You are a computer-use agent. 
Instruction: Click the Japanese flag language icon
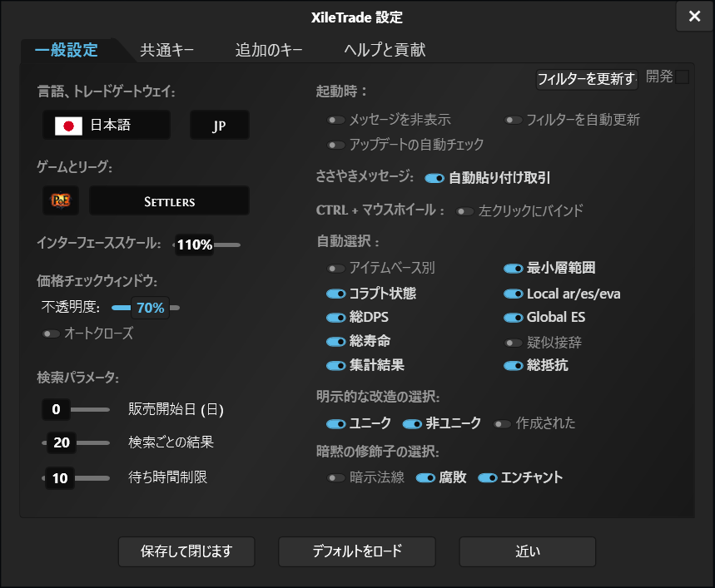coord(68,126)
